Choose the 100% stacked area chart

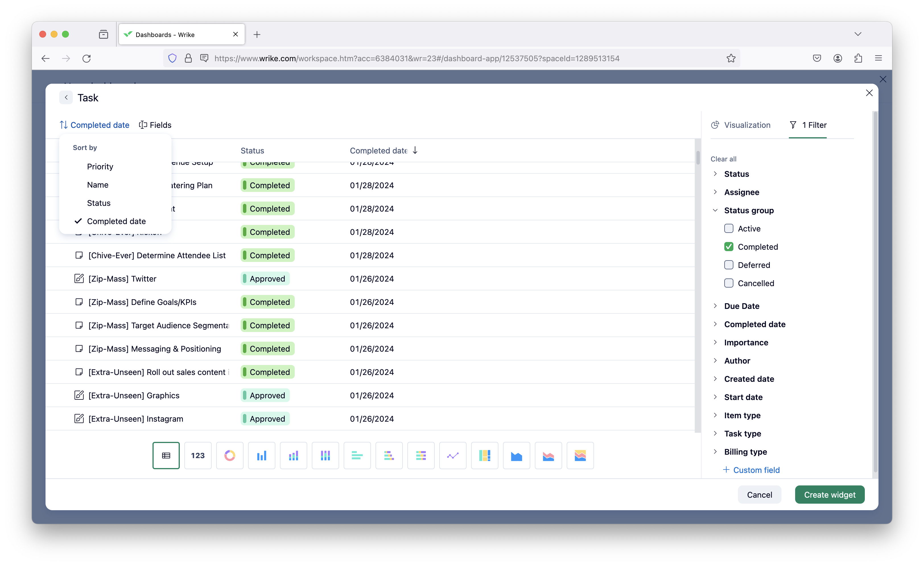point(580,455)
